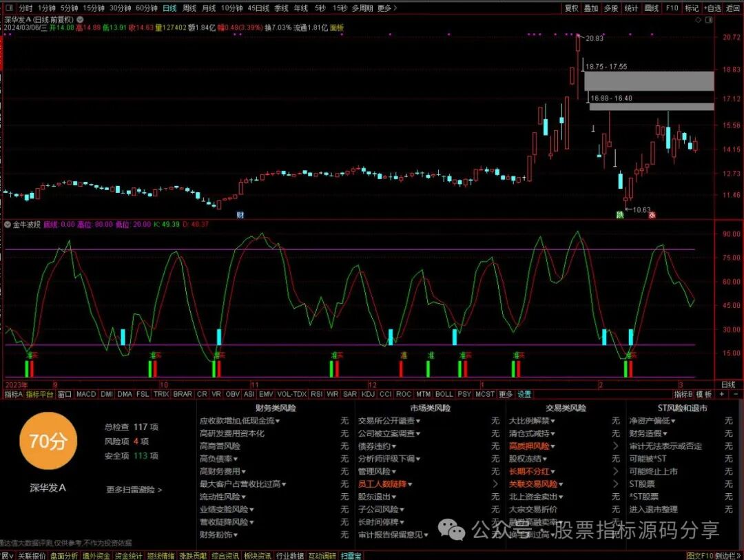744x560 pixels.
Task: Add stock via +自选 button
Action: [713, 8]
